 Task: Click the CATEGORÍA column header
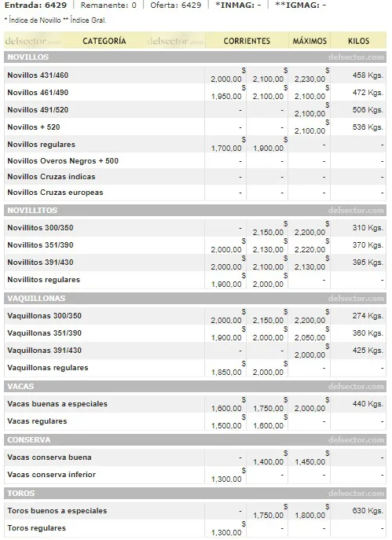click(x=104, y=41)
